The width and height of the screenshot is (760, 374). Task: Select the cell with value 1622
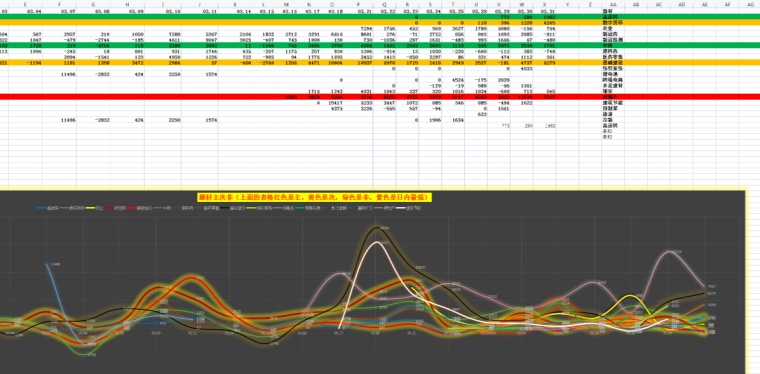[527, 103]
